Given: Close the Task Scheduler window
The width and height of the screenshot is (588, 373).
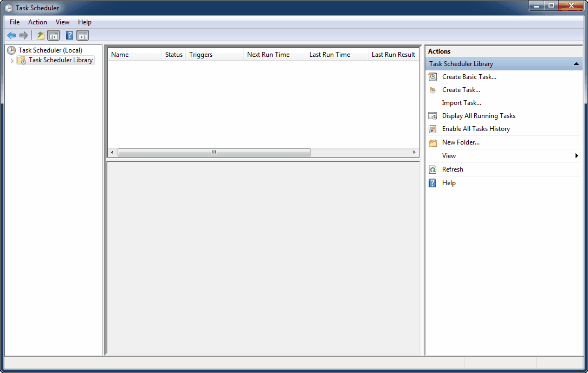Looking at the screenshot, I should point(572,5).
